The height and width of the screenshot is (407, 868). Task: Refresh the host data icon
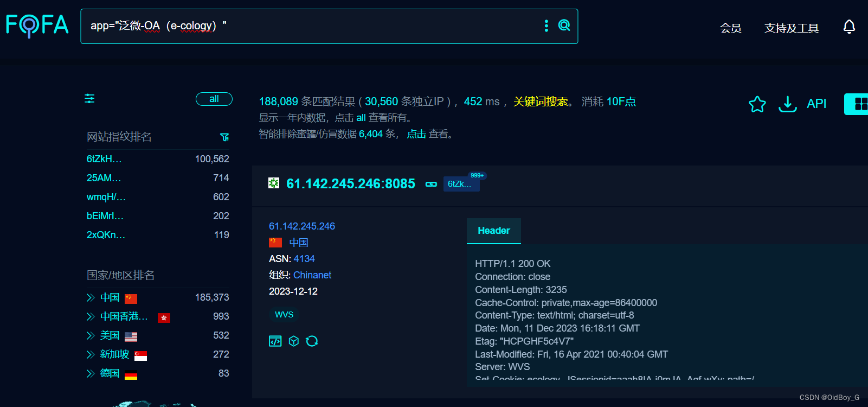312,341
